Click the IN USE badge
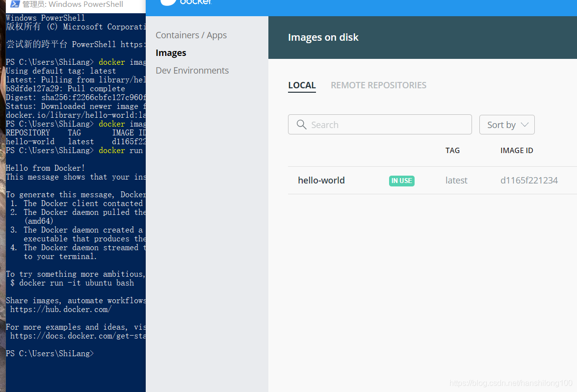 [401, 181]
